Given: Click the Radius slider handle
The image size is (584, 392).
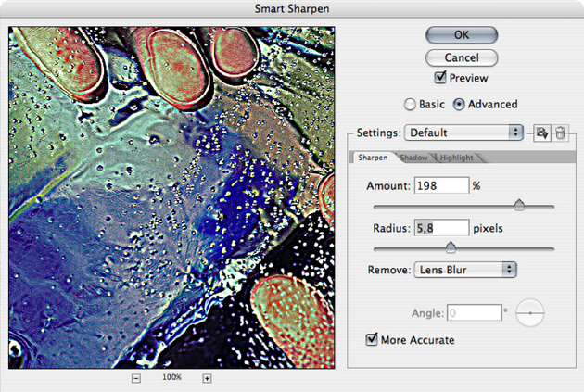Looking at the screenshot, I should (x=451, y=247).
